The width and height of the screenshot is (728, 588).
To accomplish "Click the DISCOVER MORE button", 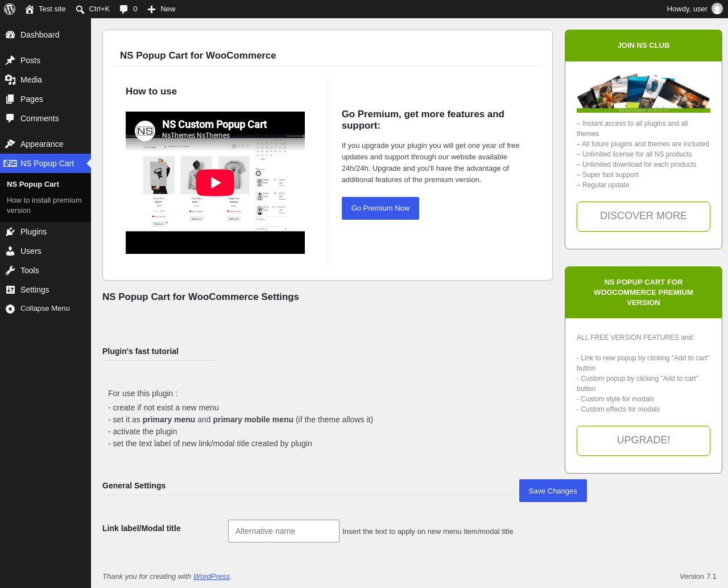I will click(x=643, y=216).
